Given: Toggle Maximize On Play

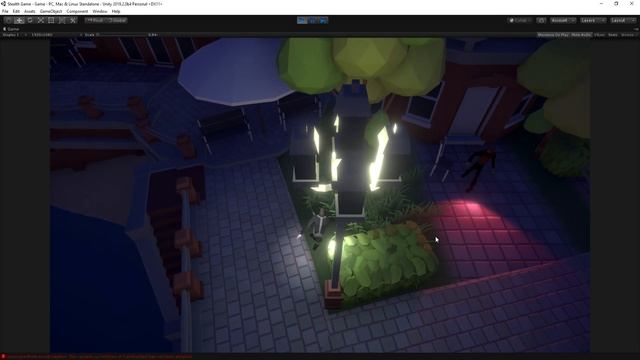Looking at the screenshot, I should click(x=553, y=35).
